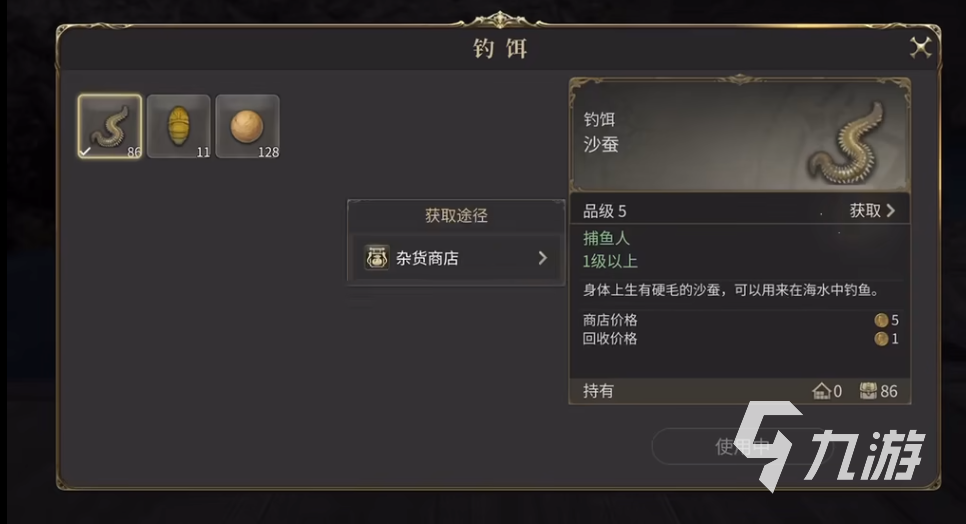
Task: Click the 杂货商店 shop bag icon
Action: click(377, 258)
